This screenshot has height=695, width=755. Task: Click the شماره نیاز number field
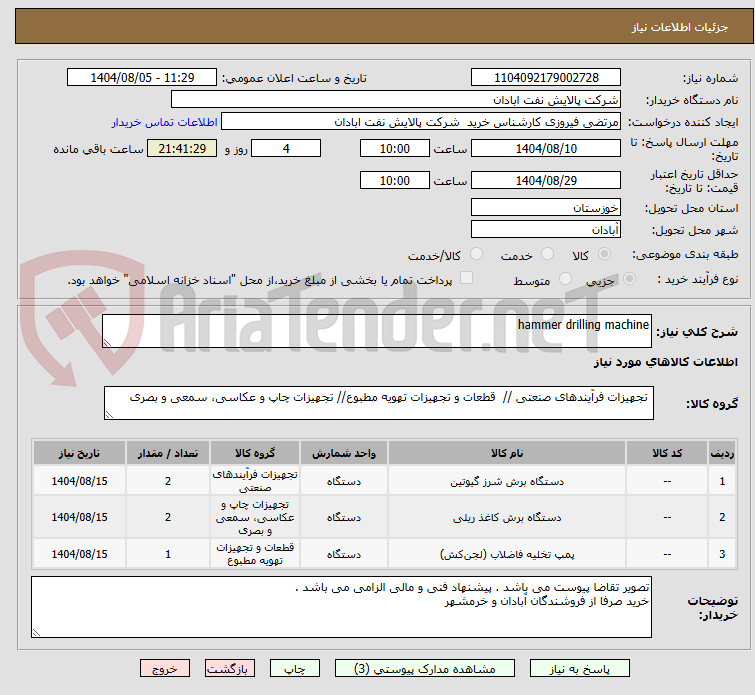click(546, 77)
